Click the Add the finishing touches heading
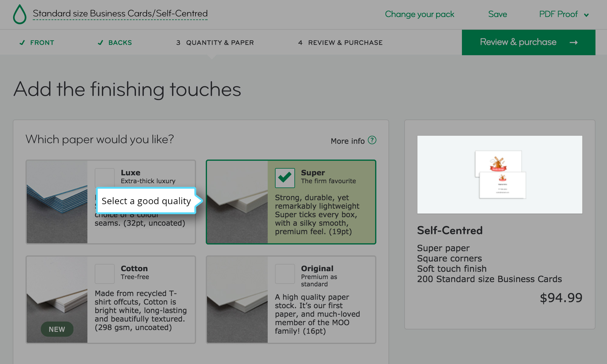 pos(127,89)
